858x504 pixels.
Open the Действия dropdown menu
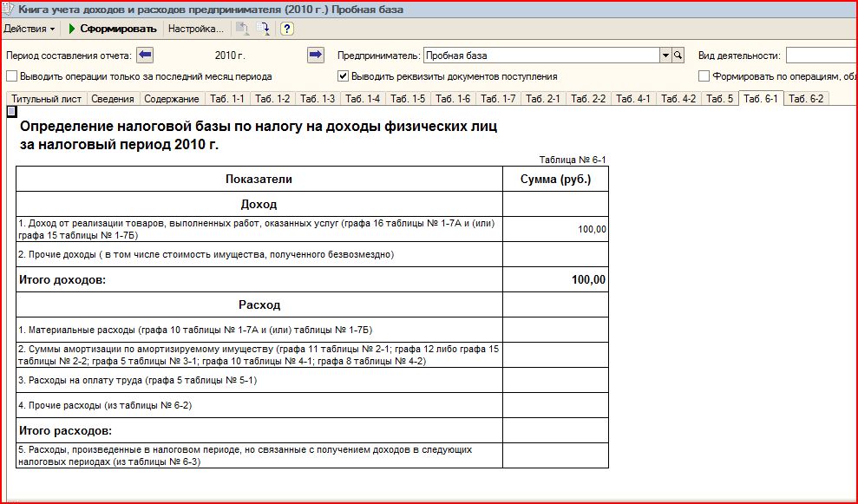click(29, 29)
